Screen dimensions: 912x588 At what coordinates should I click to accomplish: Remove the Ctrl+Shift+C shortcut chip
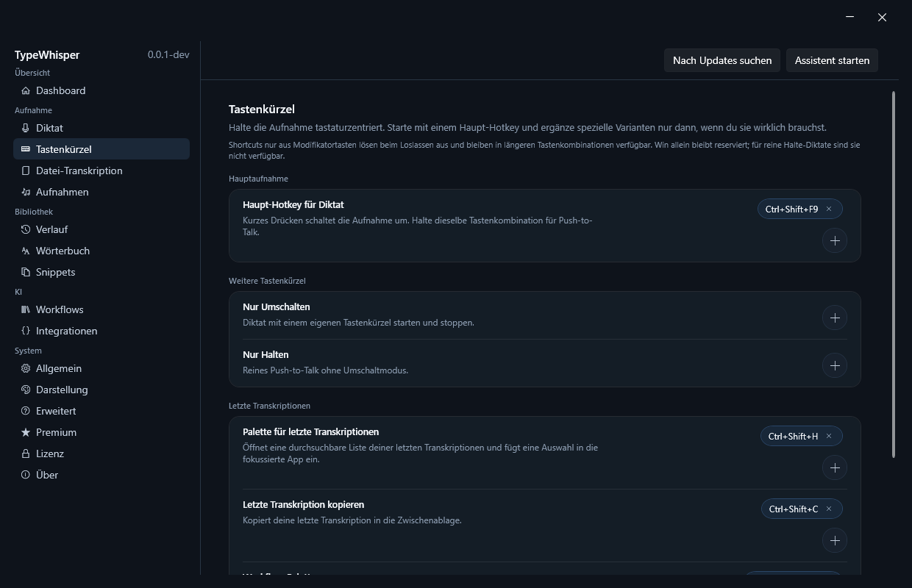pyautogui.click(x=829, y=509)
